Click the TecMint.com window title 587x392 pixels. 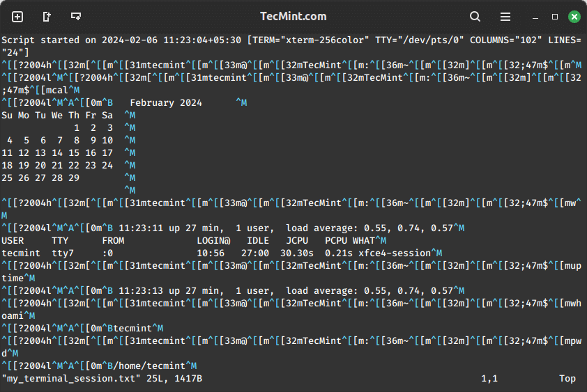[x=293, y=16]
